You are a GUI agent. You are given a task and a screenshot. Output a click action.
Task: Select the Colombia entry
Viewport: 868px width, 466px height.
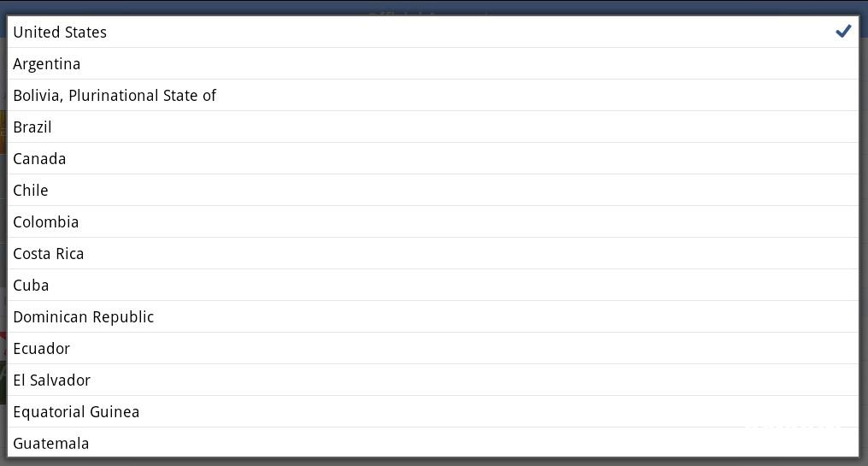[46, 222]
